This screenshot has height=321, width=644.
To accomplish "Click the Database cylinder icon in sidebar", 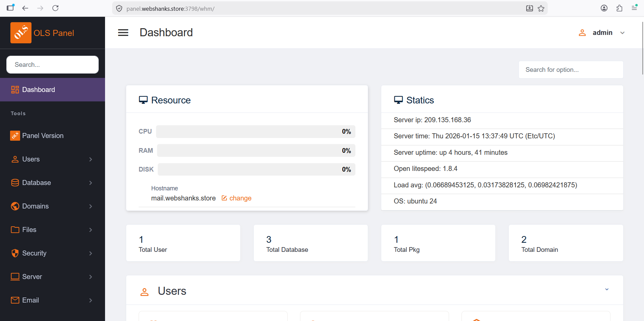I will tap(15, 183).
